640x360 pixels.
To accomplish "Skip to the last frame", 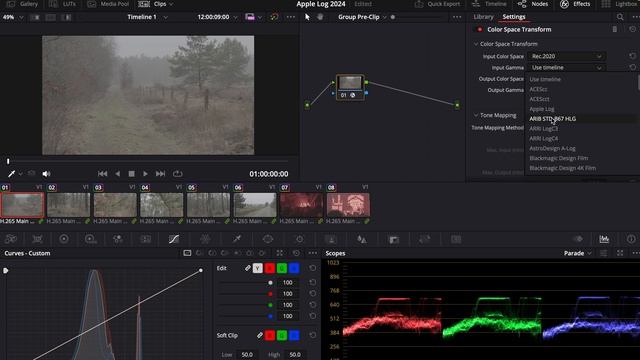I will (x=160, y=174).
